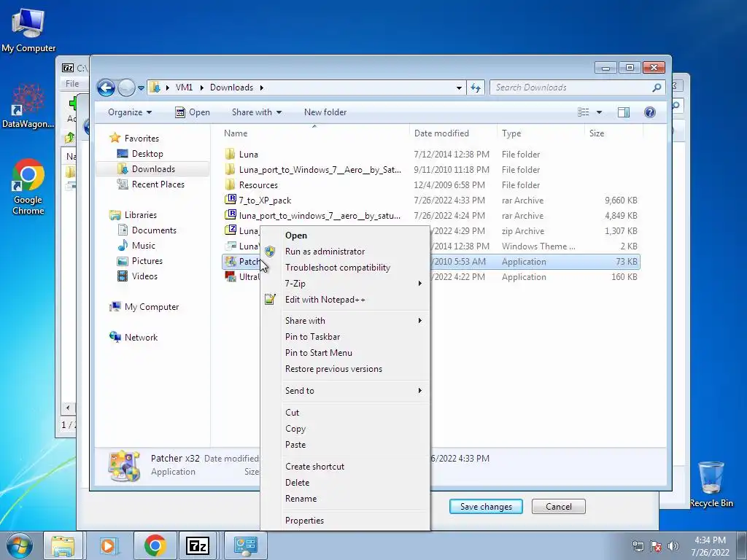Click the volume speaker tray icon
The image size is (747, 560).
coord(673,546)
